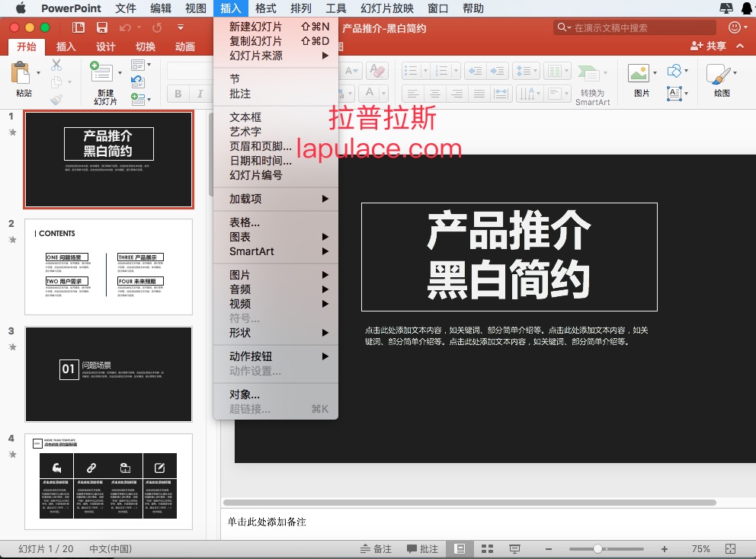Adjust the zoom slider in status bar

point(597,548)
